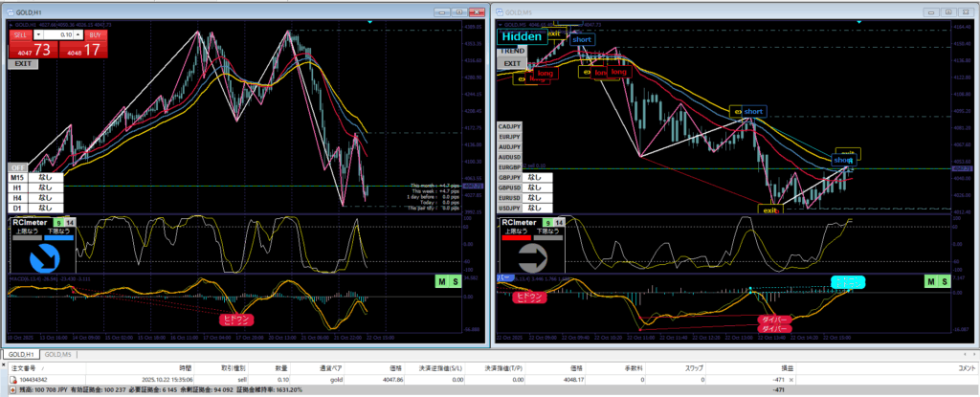Increase lot volume with the up arrow
This screenshot has height=397, width=980.
click(76, 34)
